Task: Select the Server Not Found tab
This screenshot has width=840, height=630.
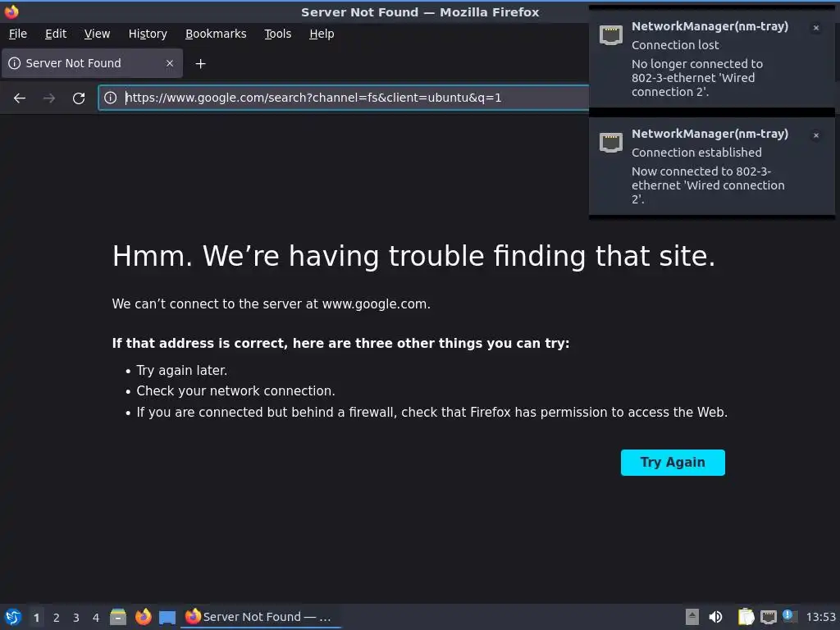Action: [92, 63]
